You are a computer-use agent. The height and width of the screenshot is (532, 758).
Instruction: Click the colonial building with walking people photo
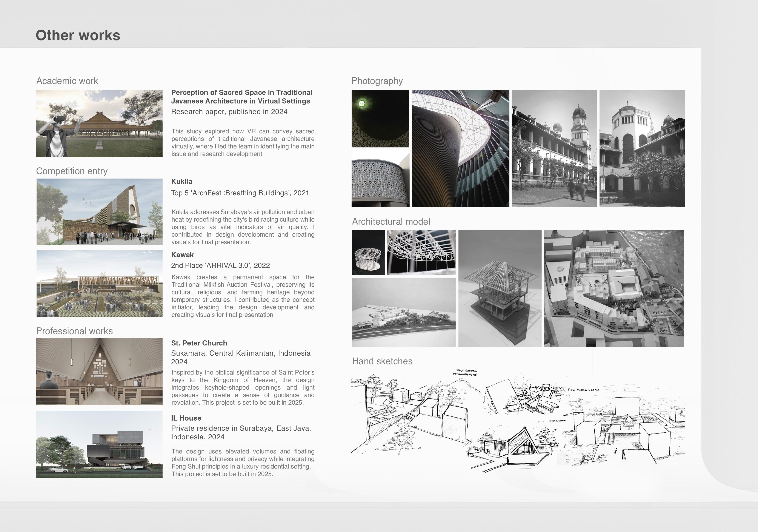(554, 148)
